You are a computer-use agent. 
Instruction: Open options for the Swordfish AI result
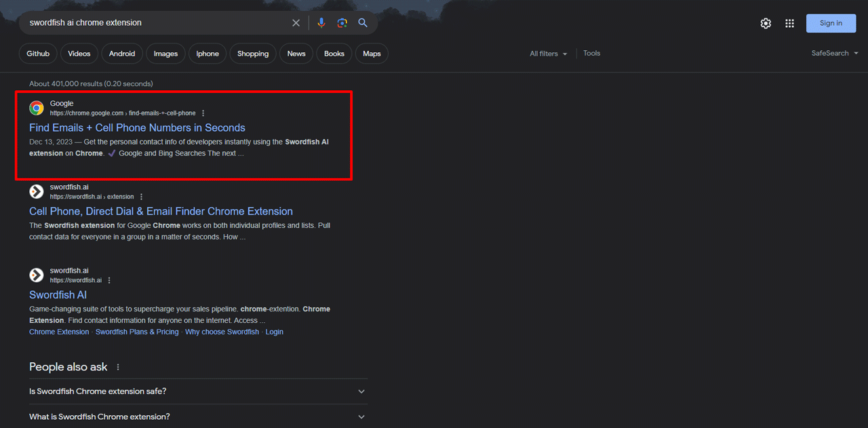coord(108,279)
